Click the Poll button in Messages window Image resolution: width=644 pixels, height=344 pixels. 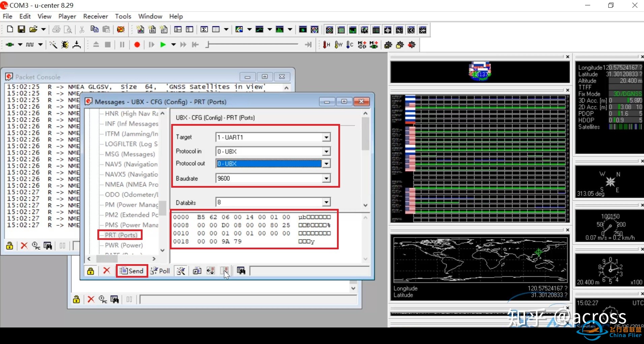click(x=160, y=271)
